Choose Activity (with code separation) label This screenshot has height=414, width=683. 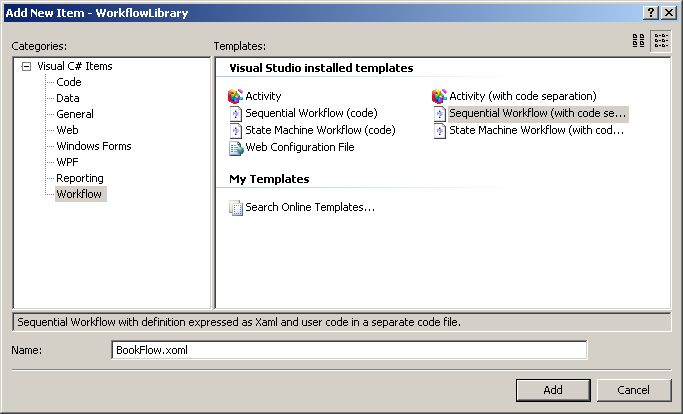(523, 96)
